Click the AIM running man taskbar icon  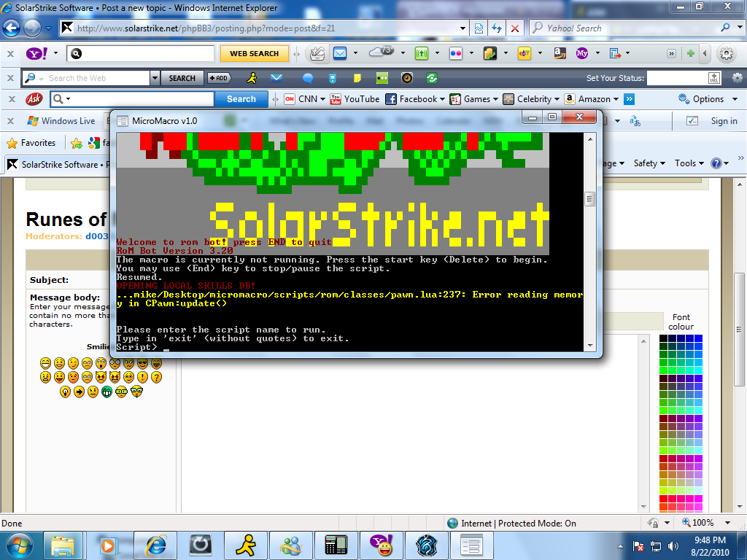(245, 545)
